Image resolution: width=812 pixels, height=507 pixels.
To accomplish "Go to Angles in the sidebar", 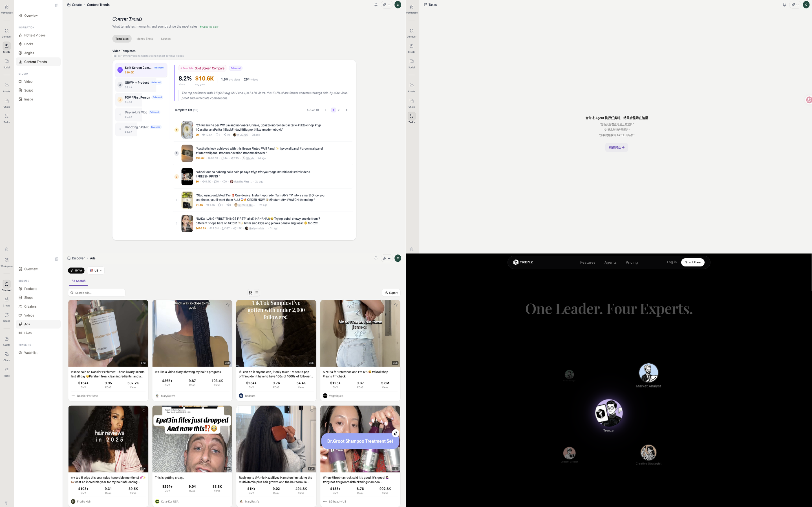I will 29,53.
